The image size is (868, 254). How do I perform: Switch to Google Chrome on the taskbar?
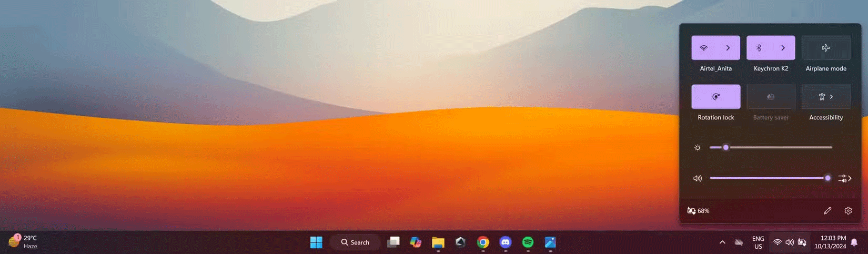(x=483, y=242)
